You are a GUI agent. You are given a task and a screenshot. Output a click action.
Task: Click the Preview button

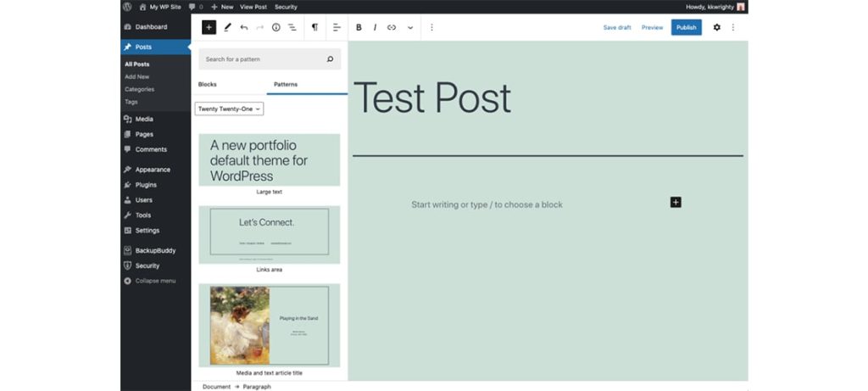point(652,27)
